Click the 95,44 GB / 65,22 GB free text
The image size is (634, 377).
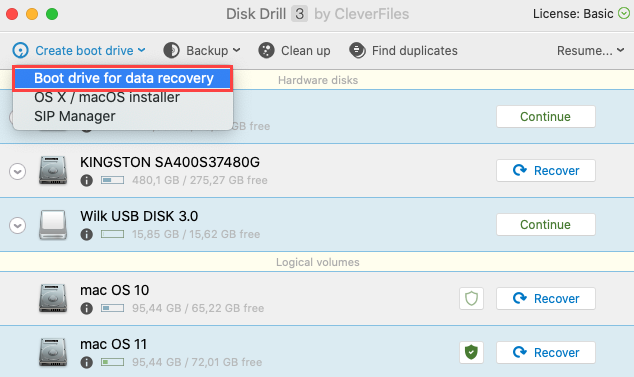pyautogui.click(x=198, y=308)
